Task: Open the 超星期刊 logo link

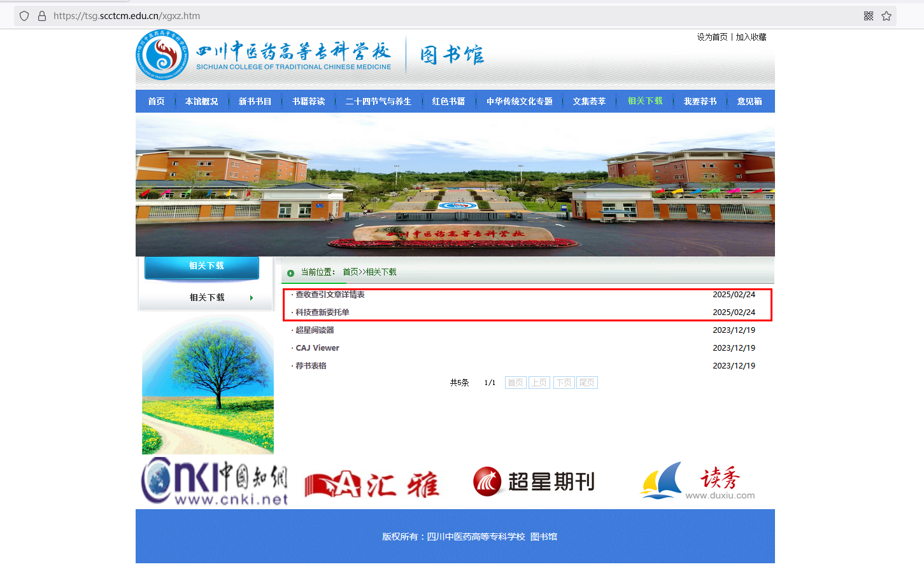Action: click(x=534, y=482)
